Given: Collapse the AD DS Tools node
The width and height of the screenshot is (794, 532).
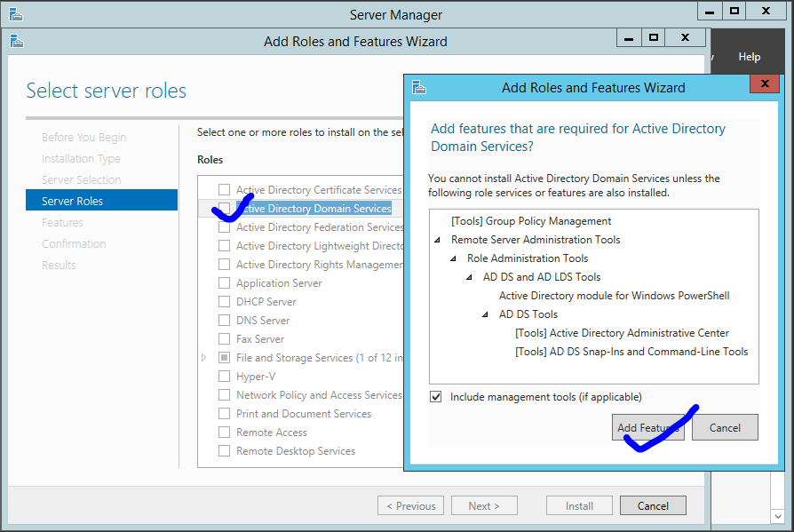Looking at the screenshot, I should pos(486,314).
